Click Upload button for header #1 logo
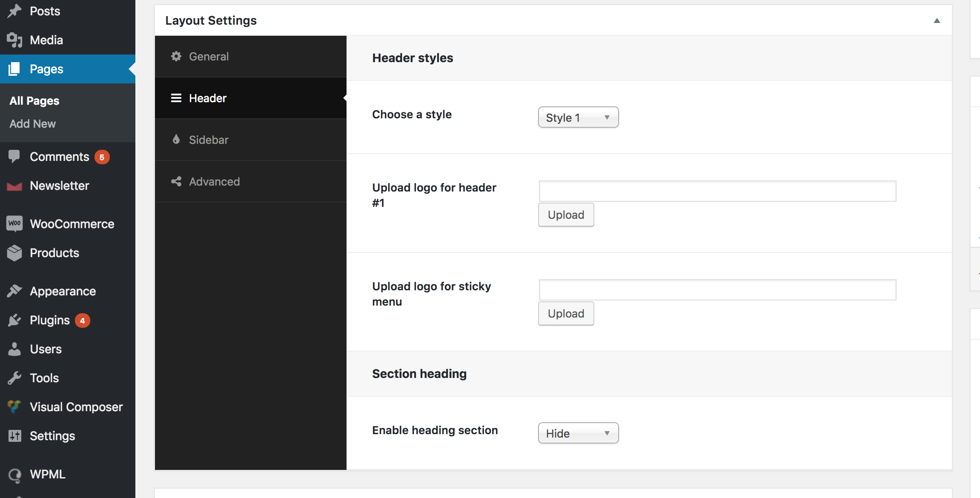980x498 pixels. tap(566, 215)
